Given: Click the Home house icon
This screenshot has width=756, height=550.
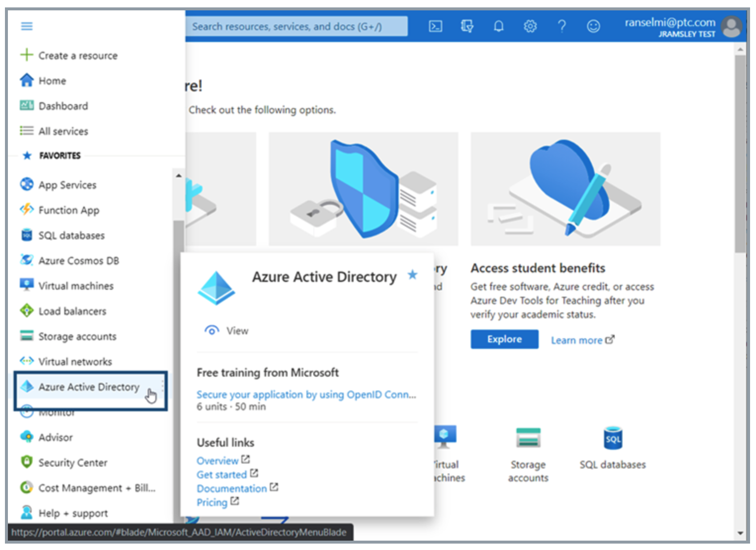Looking at the screenshot, I should coord(27,80).
